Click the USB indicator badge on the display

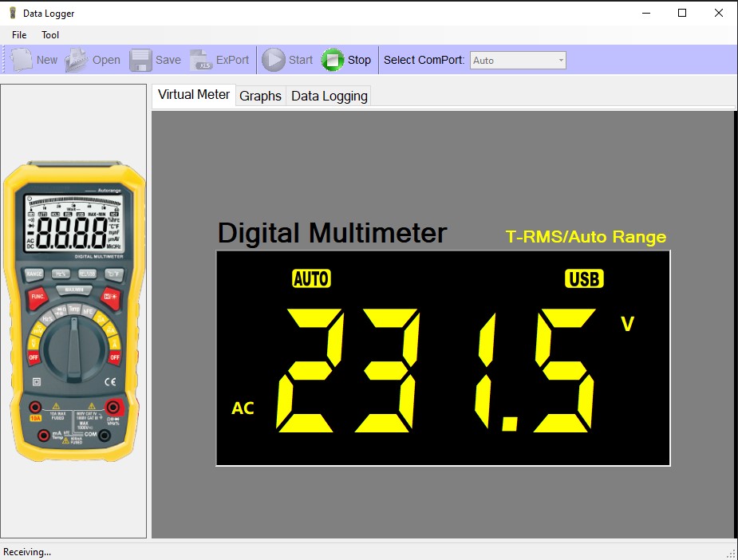click(584, 278)
